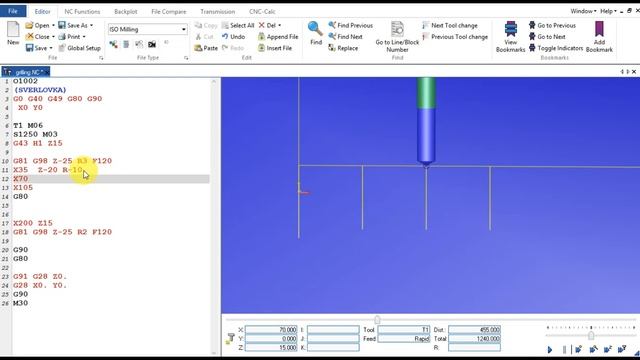Go to Previous bookmark
Viewport: 640px width, 360px height.
552,25
